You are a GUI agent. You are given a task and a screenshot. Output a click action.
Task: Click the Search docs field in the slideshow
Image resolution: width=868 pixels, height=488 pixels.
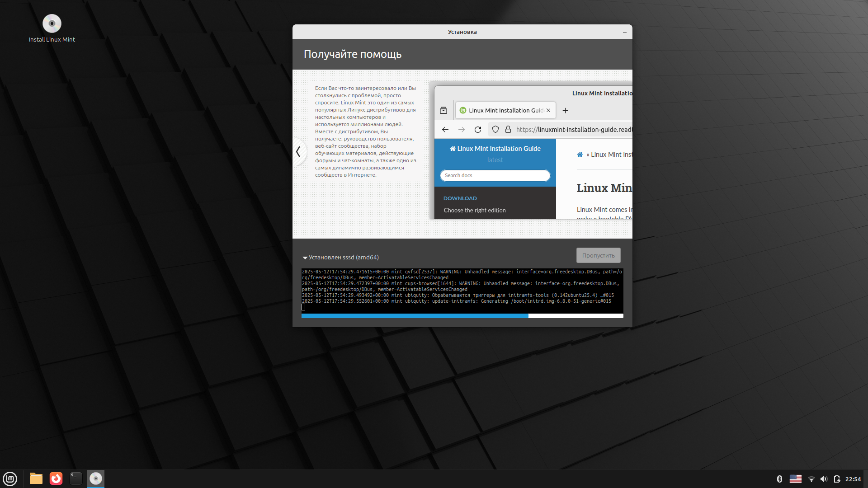point(495,175)
